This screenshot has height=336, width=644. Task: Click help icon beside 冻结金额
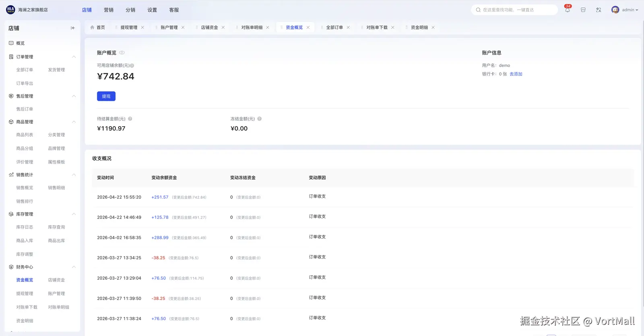[x=259, y=119]
